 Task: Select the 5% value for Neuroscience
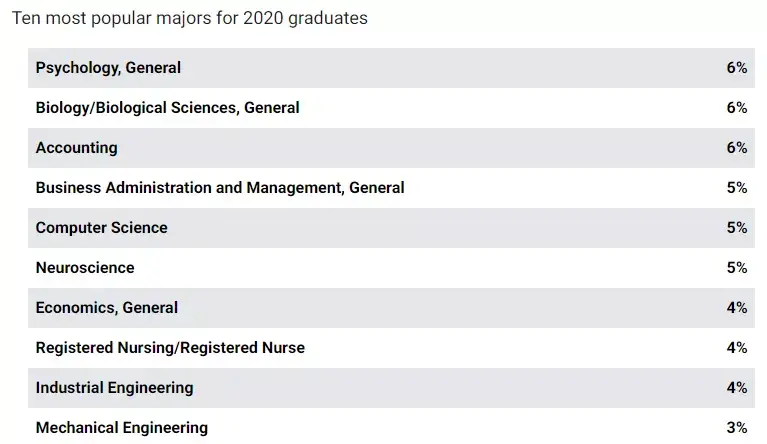pos(737,268)
